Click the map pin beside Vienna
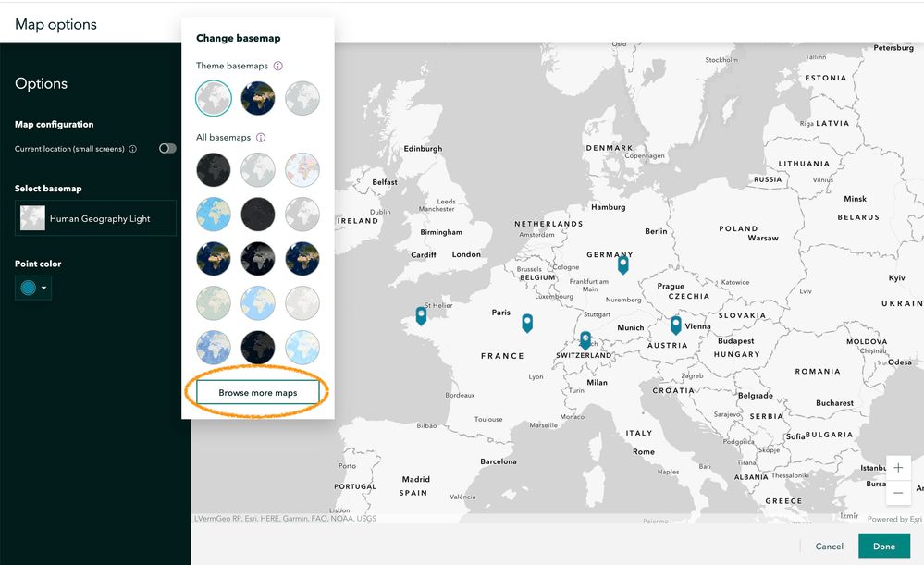The image size is (924, 565). click(676, 325)
